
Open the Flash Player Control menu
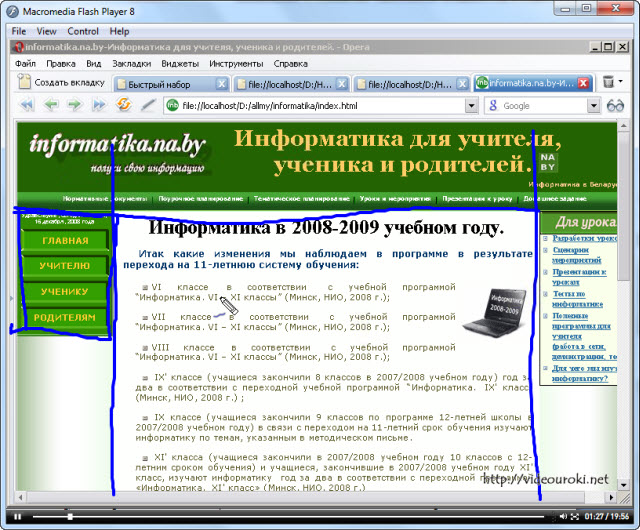point(83,31)
